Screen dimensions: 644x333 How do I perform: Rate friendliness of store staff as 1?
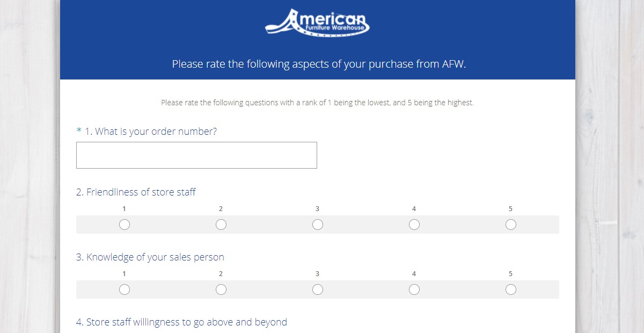tap(125, 225)
